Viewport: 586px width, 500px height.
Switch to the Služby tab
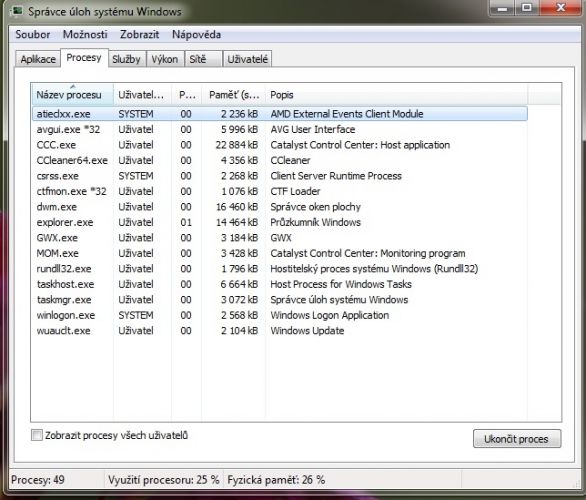126,59
